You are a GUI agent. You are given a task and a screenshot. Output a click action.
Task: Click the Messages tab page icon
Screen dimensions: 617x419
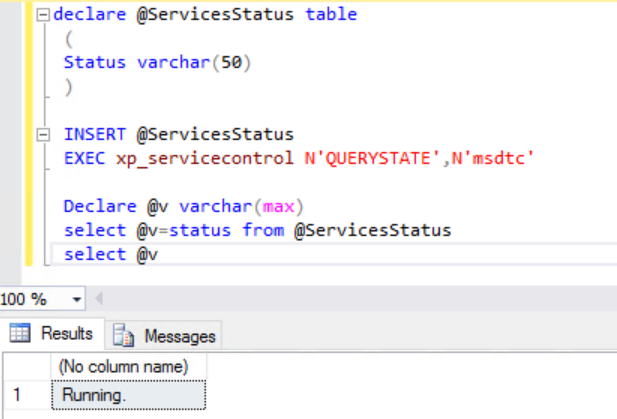pos(125,335)
